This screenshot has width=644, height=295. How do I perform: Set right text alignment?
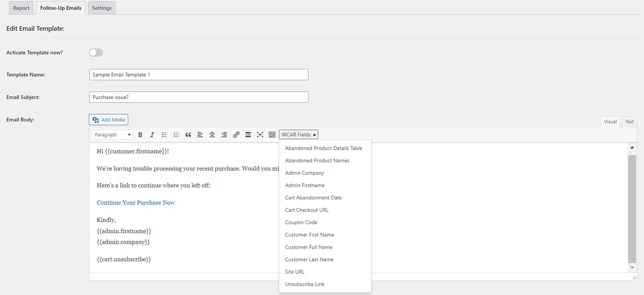pyautogui.click(x=223, y=135)
